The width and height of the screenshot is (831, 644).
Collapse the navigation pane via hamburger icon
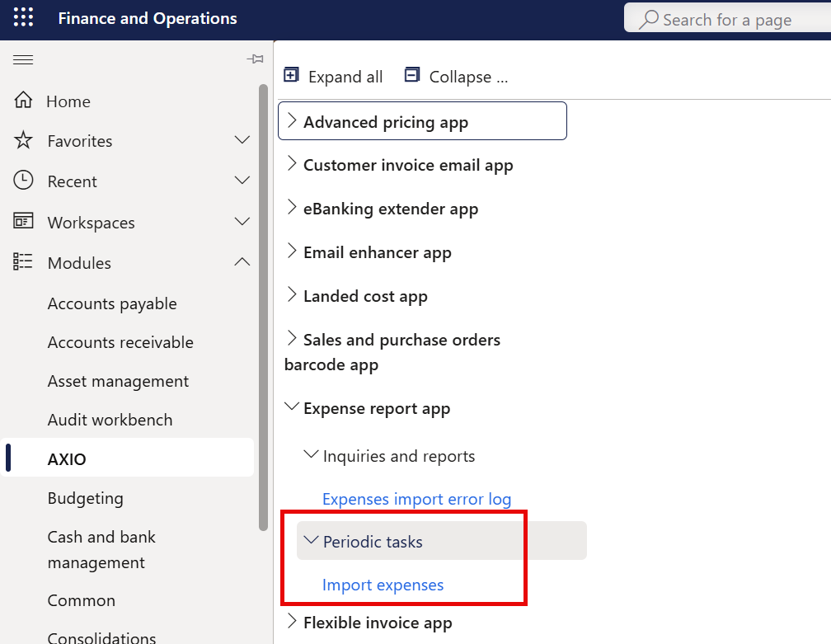22,59
